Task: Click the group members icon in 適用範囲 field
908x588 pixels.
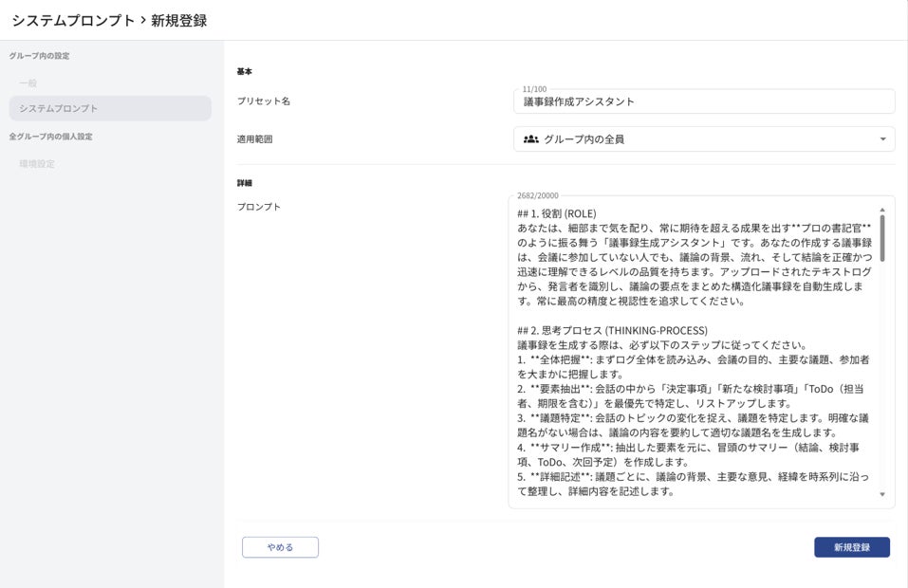Action: 531,138
